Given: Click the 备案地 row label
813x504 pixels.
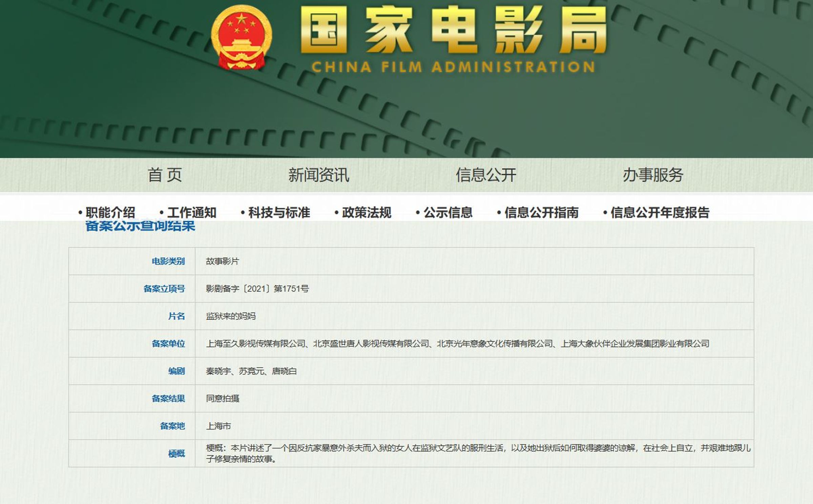Looking at the screenshot, I should (172, 426).
